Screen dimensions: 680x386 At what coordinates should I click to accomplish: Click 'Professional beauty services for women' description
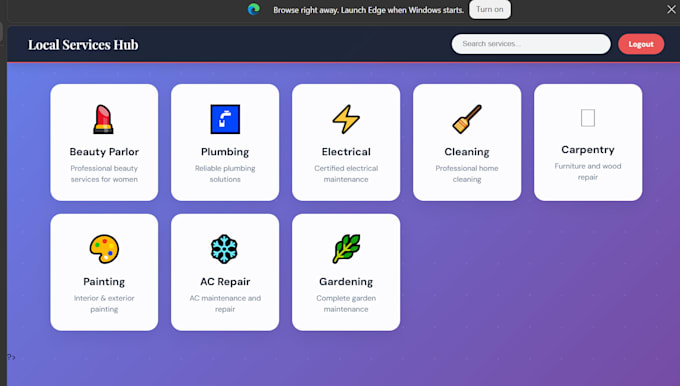(104, 173)
